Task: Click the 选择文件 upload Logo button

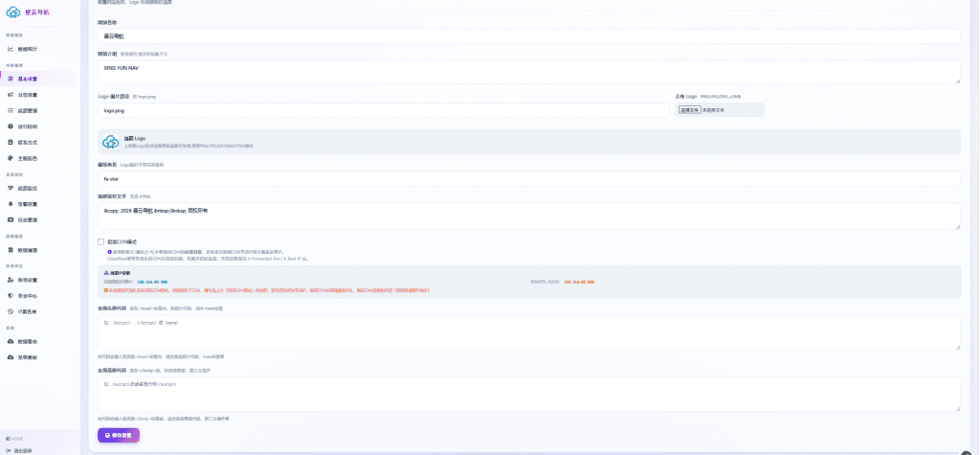Action: tap(689, 109)
